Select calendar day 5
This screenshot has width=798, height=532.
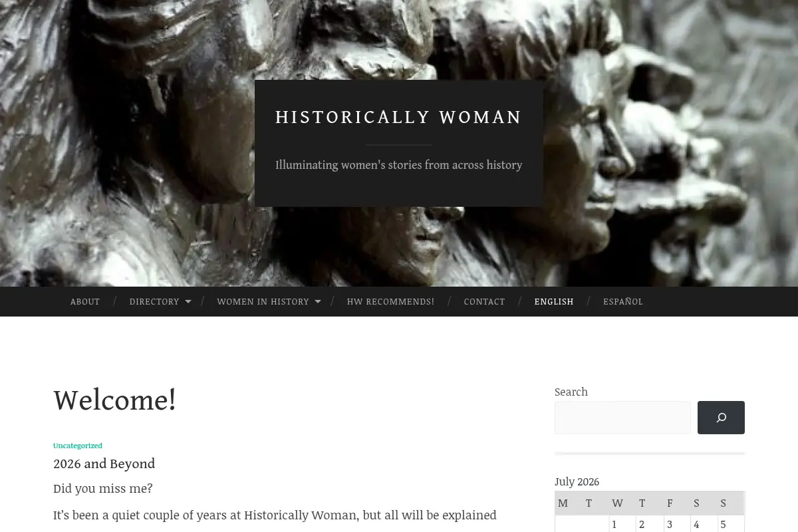click(724, 524)
